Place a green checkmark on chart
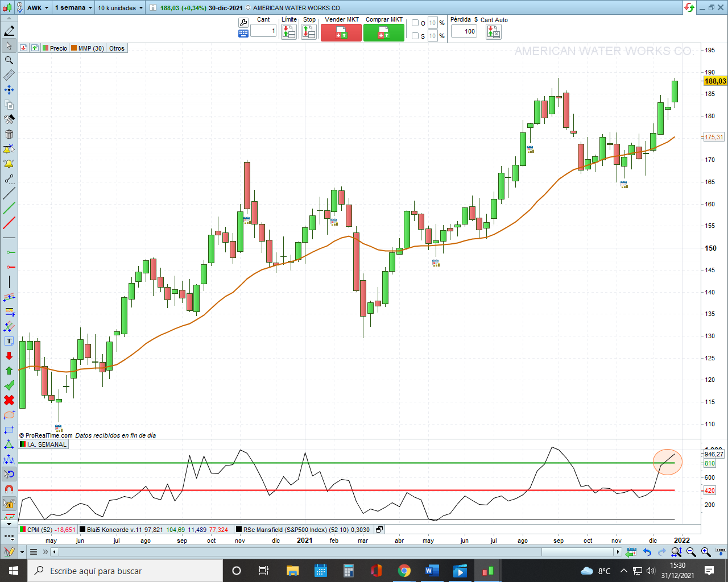The width and height of the screenshot is (728, 582). coord(9,385)
